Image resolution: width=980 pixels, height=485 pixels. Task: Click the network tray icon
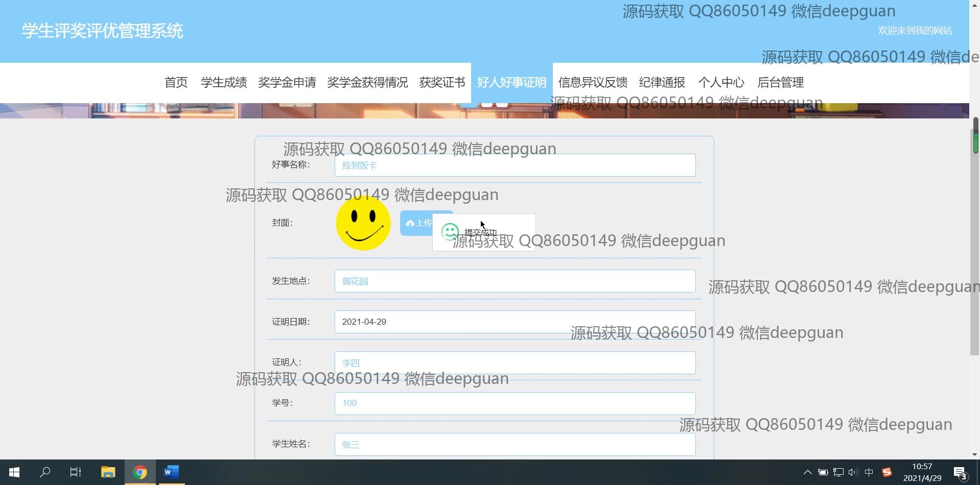[838, 472]
